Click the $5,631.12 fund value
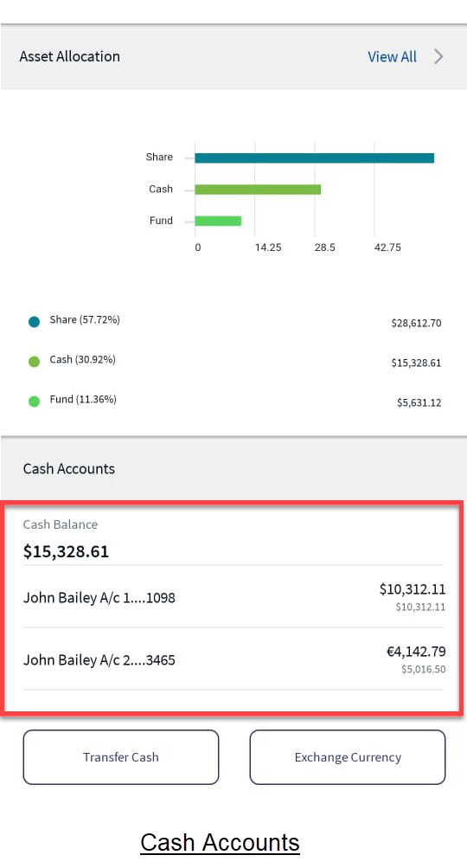Screen dimensions: 467x868 (419, 403)
